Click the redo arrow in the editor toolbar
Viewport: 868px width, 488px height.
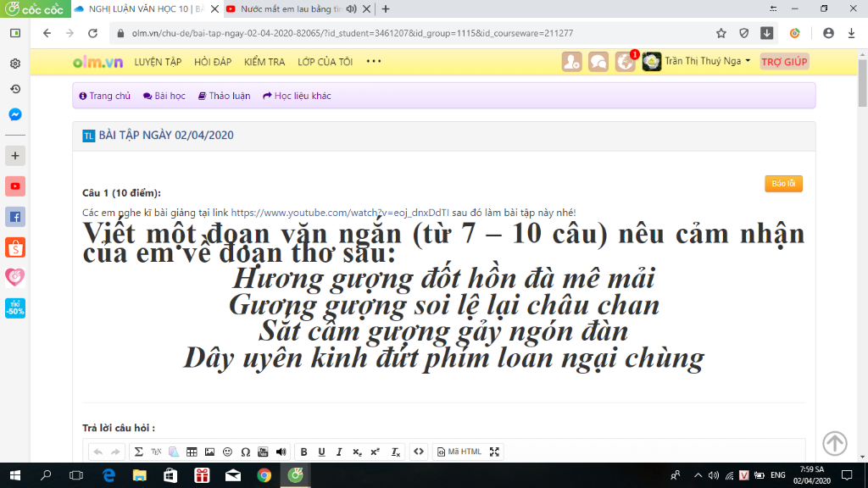click(x=115, y=452)
